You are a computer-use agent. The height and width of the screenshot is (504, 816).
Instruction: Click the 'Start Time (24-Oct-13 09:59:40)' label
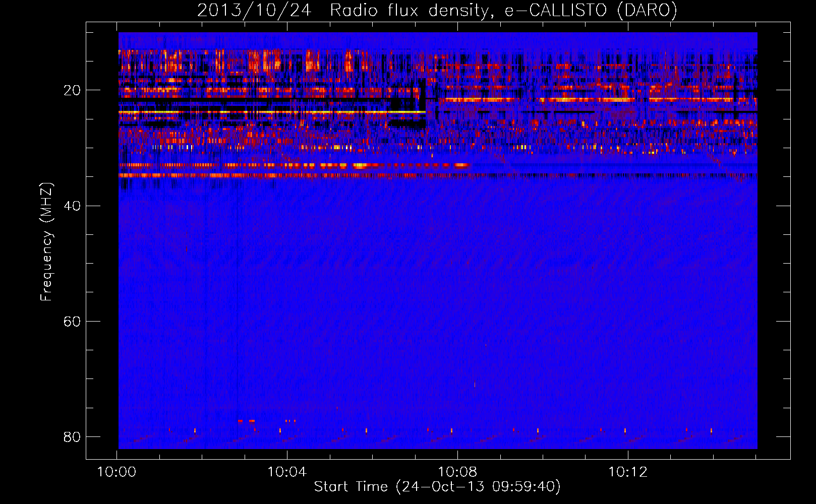coord(437,487)
